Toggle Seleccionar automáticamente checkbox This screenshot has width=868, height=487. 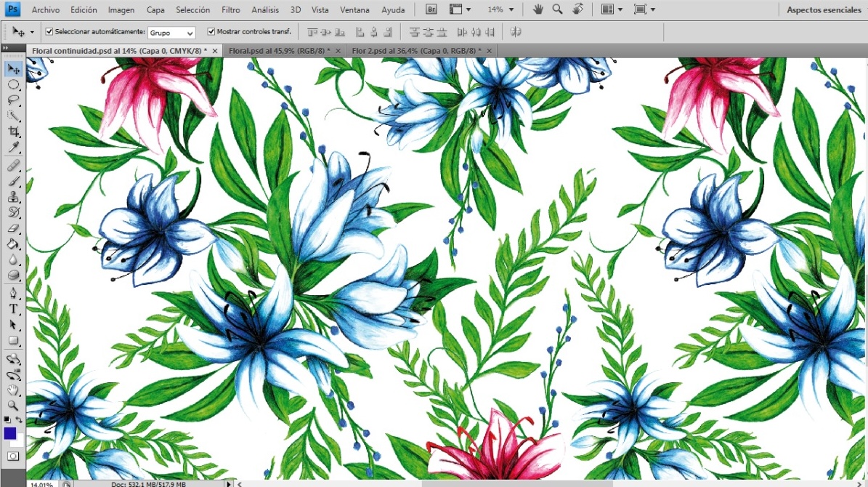[49, 31]
